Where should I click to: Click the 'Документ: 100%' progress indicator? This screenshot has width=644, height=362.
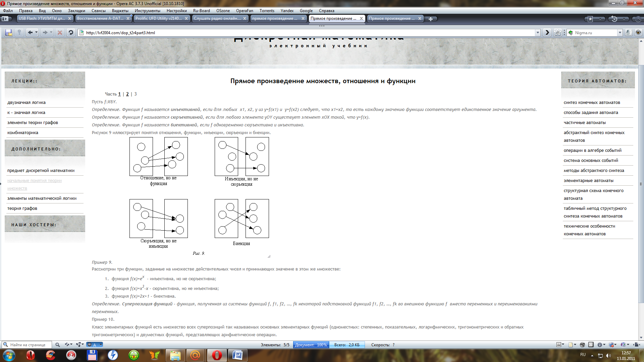tap(311, 345)
